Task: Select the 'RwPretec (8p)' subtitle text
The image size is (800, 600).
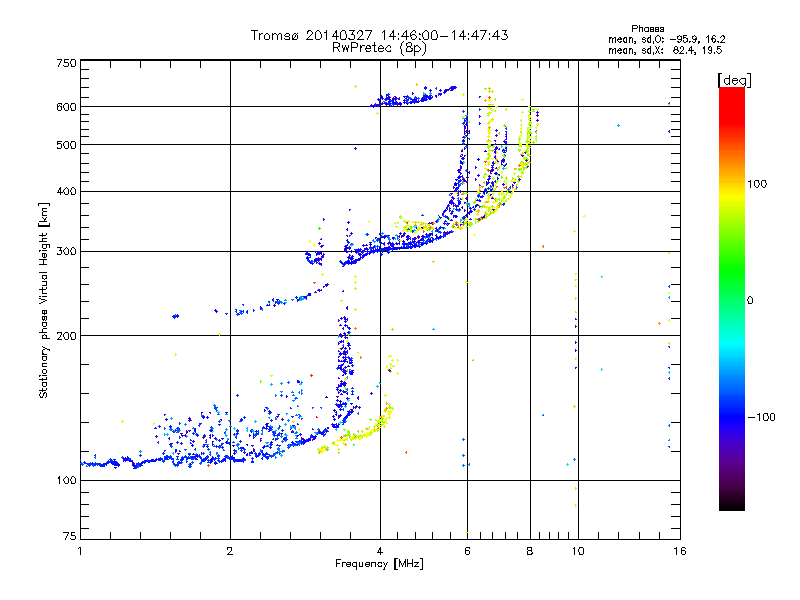Action: coord(379,48)
